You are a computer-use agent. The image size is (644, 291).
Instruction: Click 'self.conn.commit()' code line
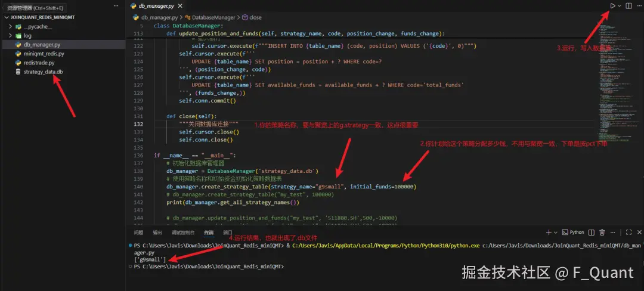click(x=208, y=101)
